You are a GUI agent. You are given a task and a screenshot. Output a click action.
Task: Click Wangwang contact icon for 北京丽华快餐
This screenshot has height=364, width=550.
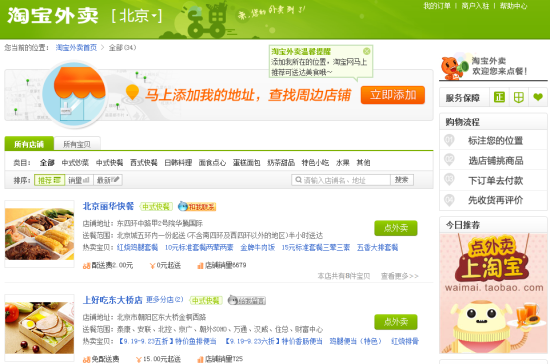(x=197, y=207)
